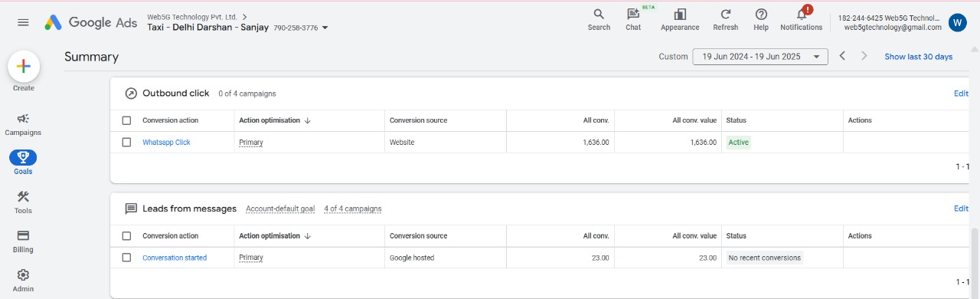Open the Chat beta icon

point(632,15)
